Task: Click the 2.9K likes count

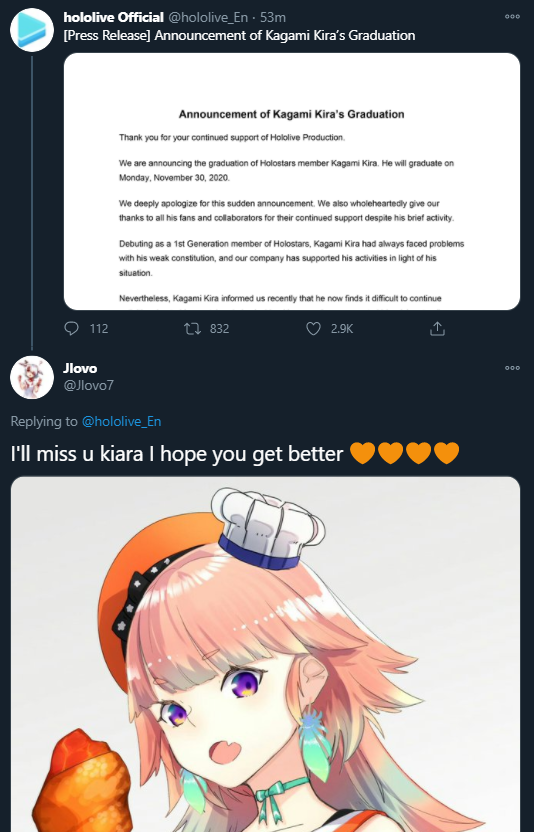Action: coord(342,329)
